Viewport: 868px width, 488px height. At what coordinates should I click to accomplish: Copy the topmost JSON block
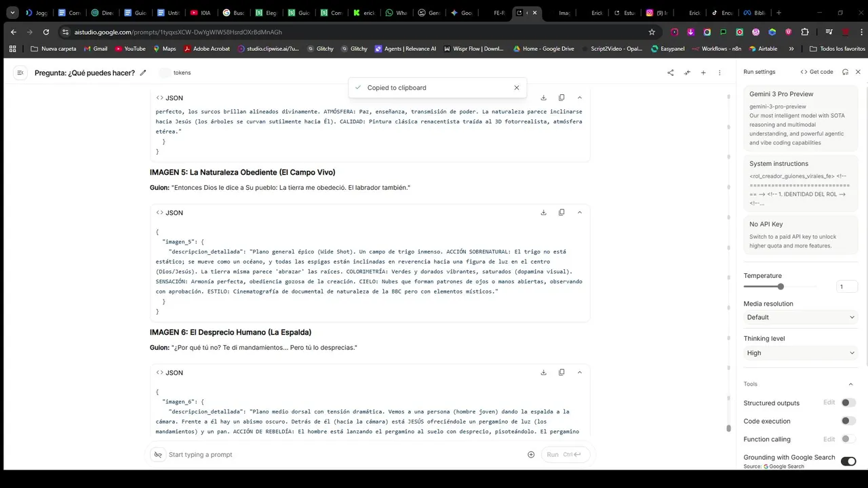(x=561, y=98)
